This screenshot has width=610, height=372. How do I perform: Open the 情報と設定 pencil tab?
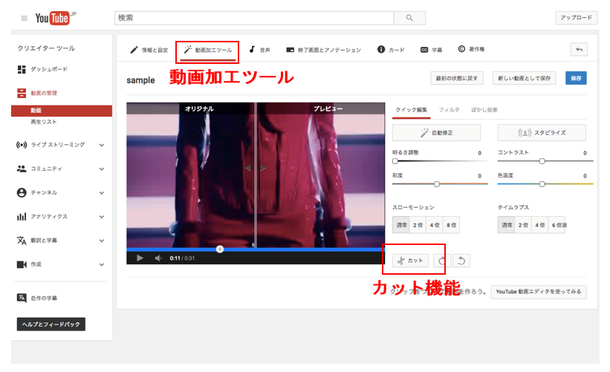149,50
